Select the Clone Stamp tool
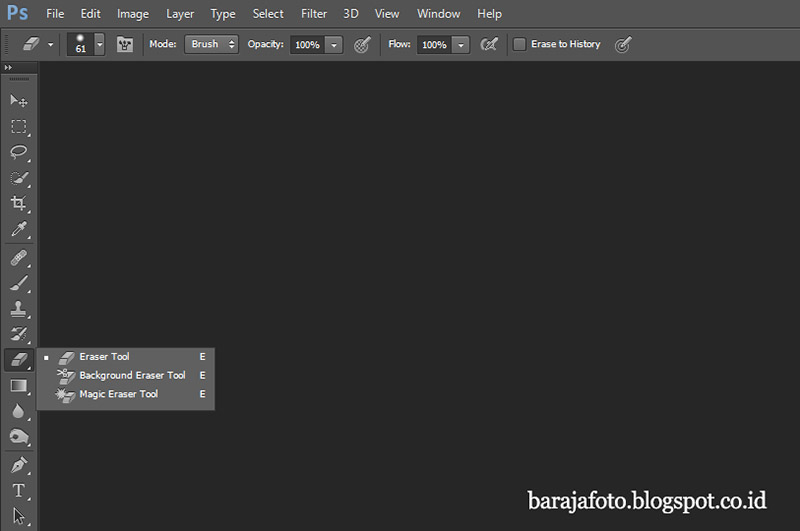The height and width of the screenshot is (531, 800). tap(19, 309)
